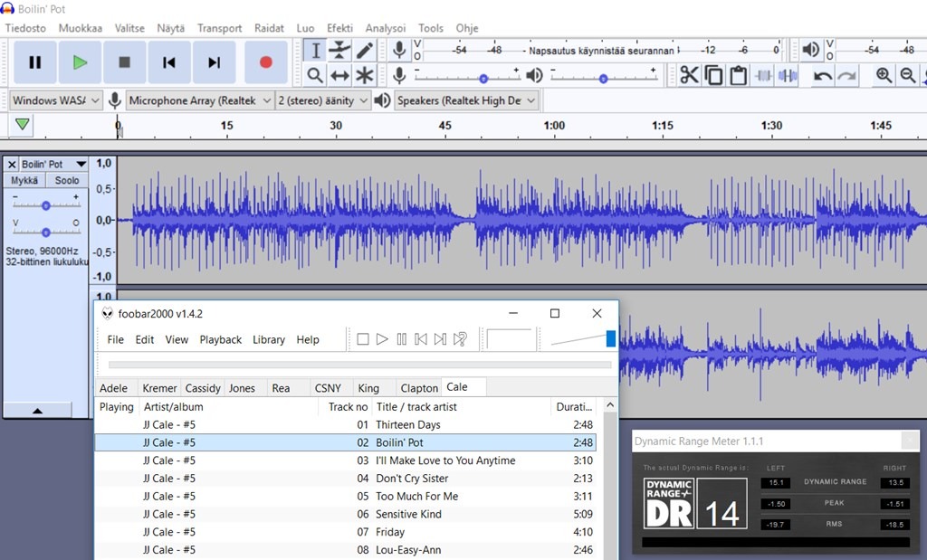This screenshot has height=560, width=927.
Task: Start playback with green Play button
Action: (x=80, y=62)
